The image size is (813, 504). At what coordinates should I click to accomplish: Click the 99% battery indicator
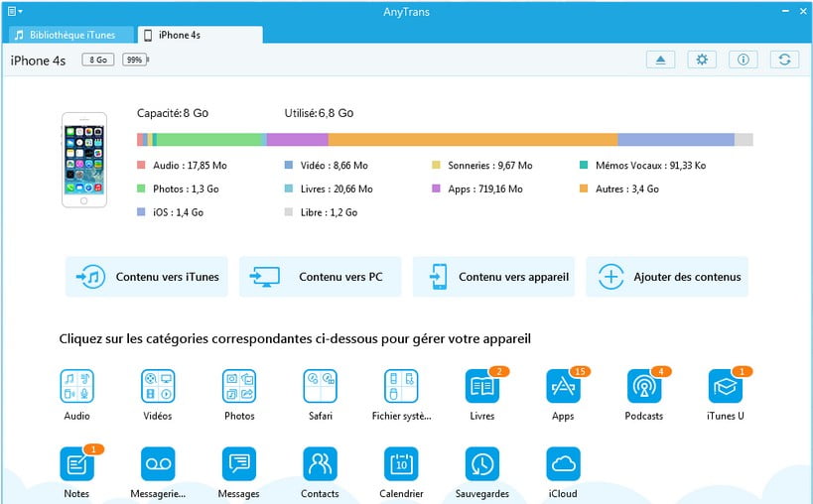[135, 60]
